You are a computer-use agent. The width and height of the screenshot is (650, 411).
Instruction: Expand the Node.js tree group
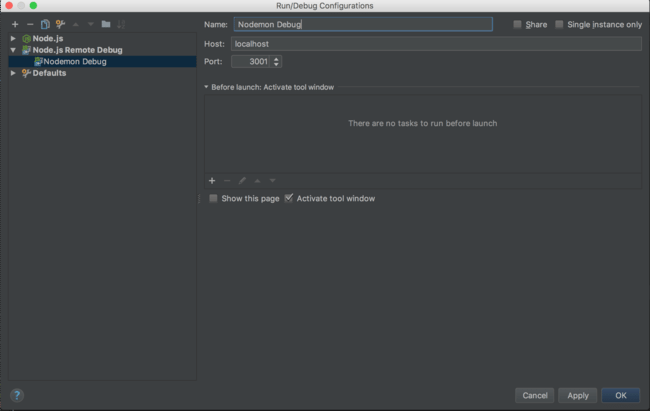13,38
